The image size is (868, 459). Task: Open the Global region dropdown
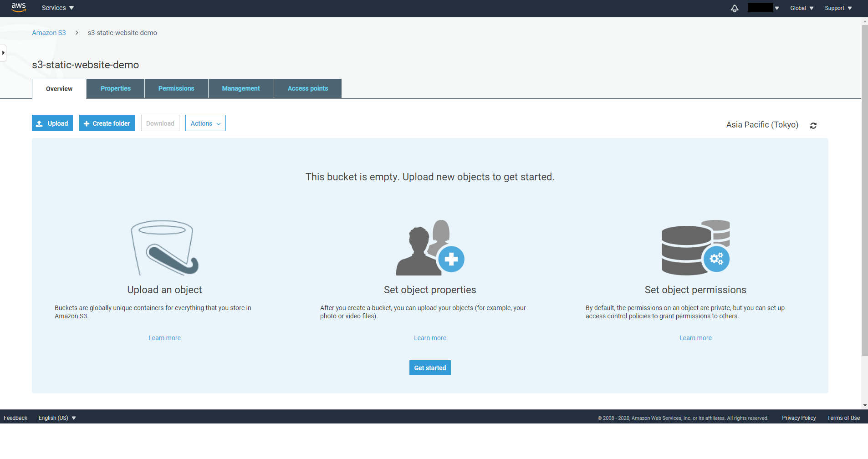pyautogui.click(x=802, y=8)
